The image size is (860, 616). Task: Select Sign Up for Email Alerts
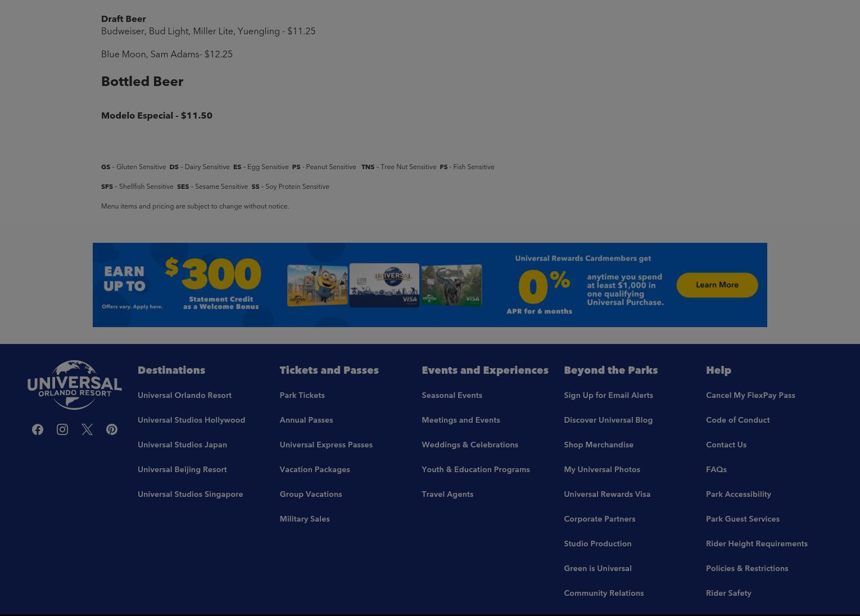(x=608, y=396)
